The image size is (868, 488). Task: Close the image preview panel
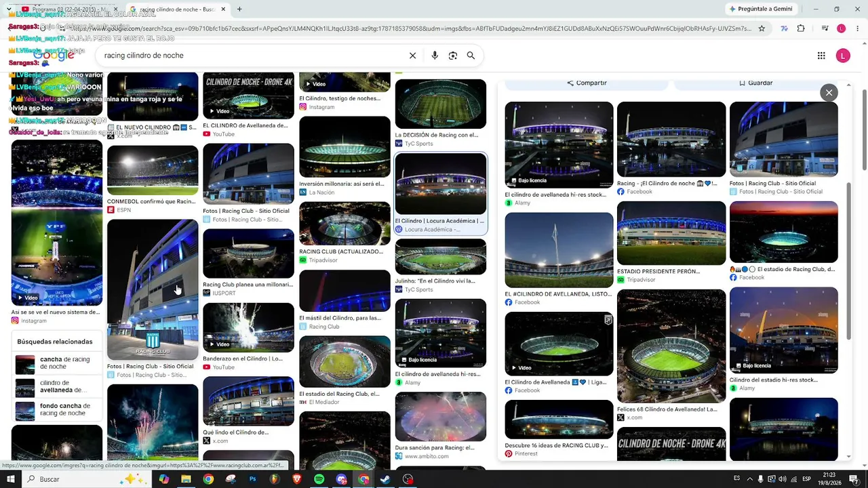[x=829, y=93]
